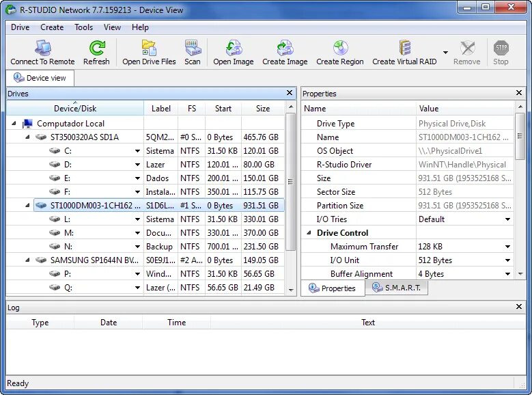Click the Drives panel vertical scrollbar thumb

coord(290,182)
